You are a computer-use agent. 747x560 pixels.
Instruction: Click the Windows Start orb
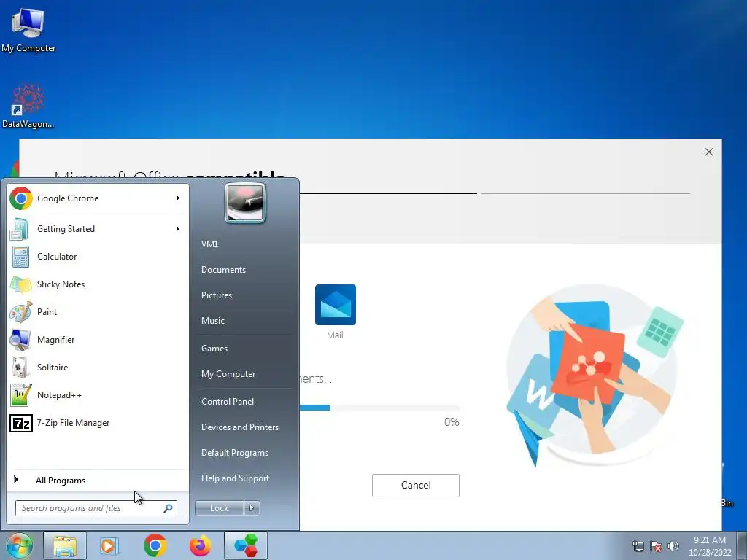tap(20, 545)
